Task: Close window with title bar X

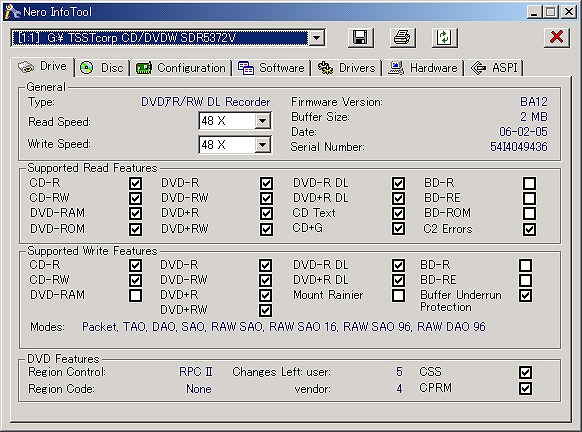Action: click(x=569, y=12)
